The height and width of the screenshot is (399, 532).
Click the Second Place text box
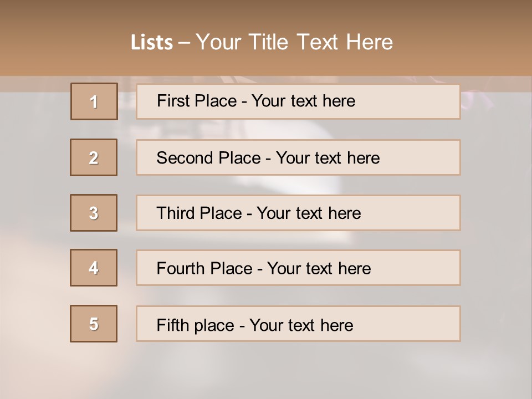[298, 157]
